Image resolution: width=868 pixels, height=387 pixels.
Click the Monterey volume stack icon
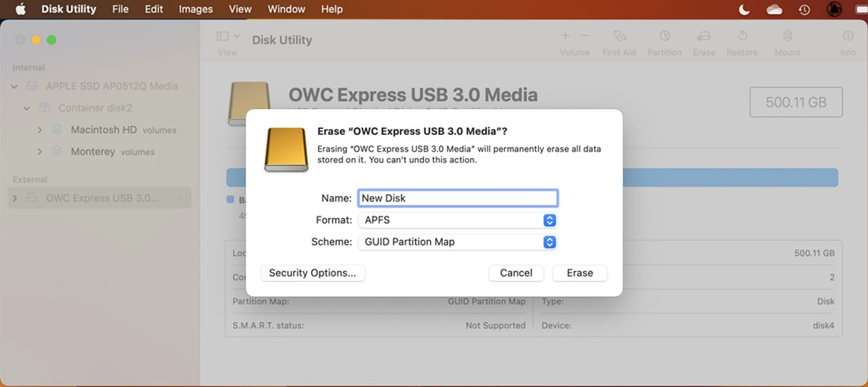pos(57,152)
